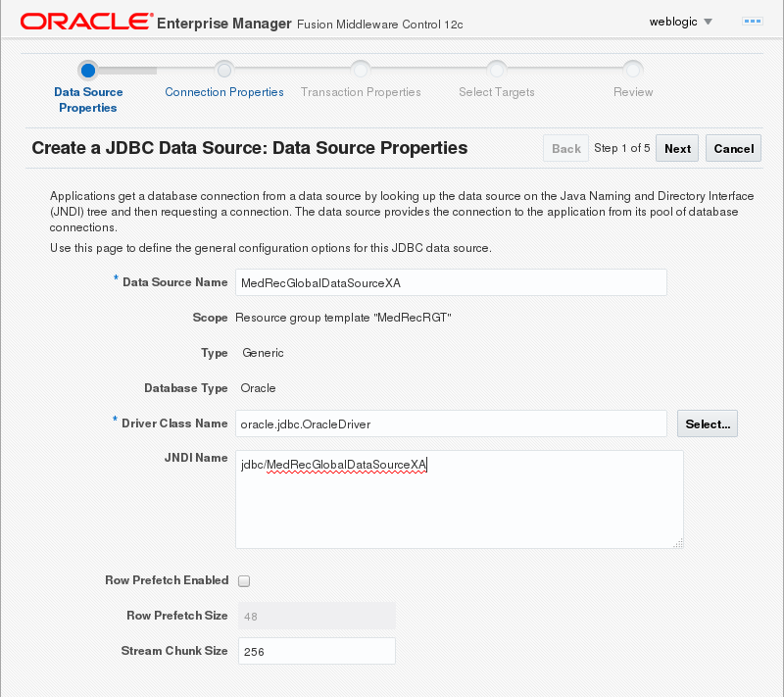The image size is (784, 697).
Task: Click the Next button
Action: pyautogui.click(x=677, y=148)
